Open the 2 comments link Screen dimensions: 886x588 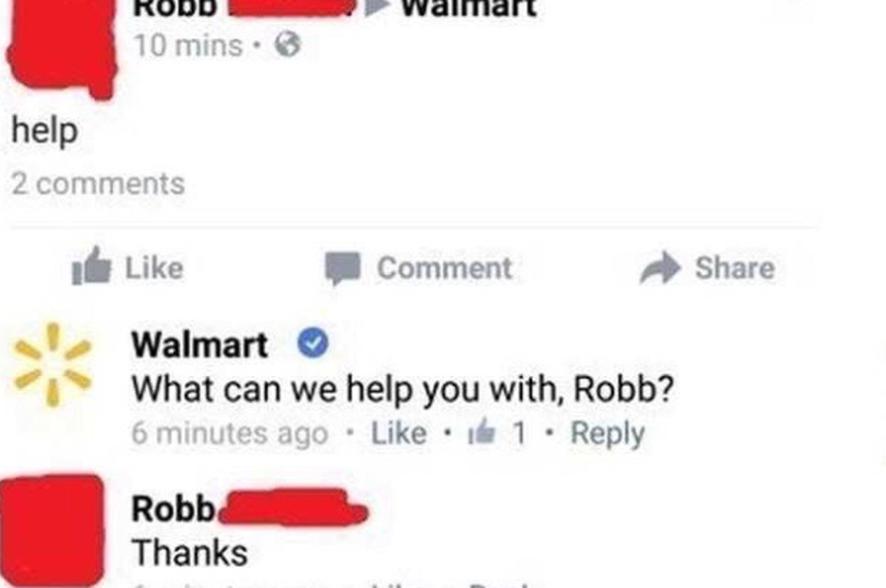pos(98,184)
